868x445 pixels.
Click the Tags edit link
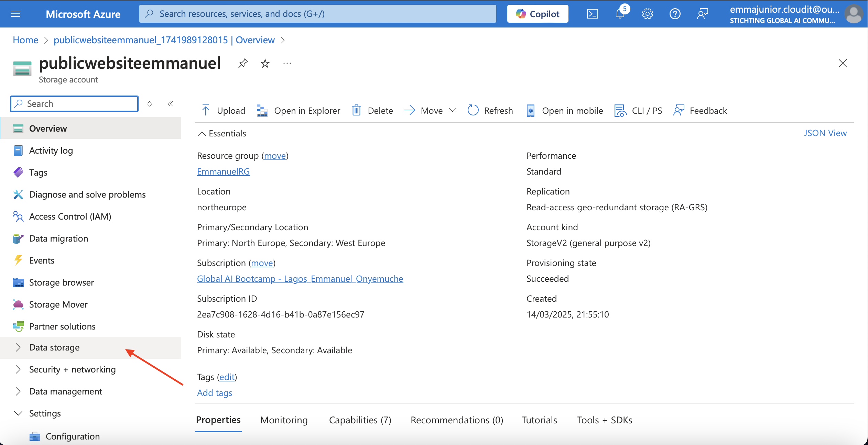coord(227,377)
